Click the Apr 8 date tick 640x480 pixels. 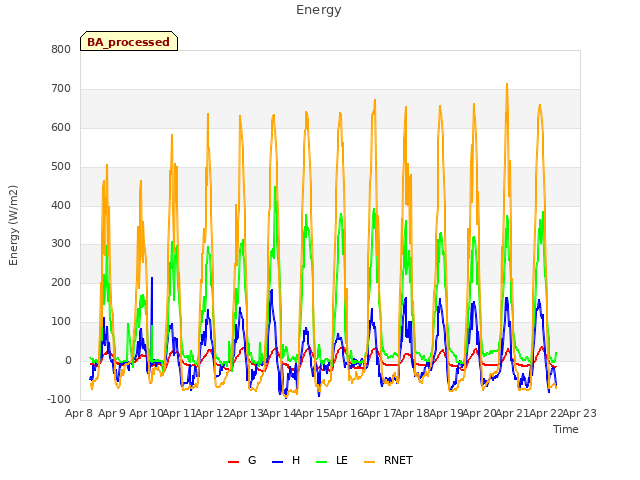(x=78, y=413)
